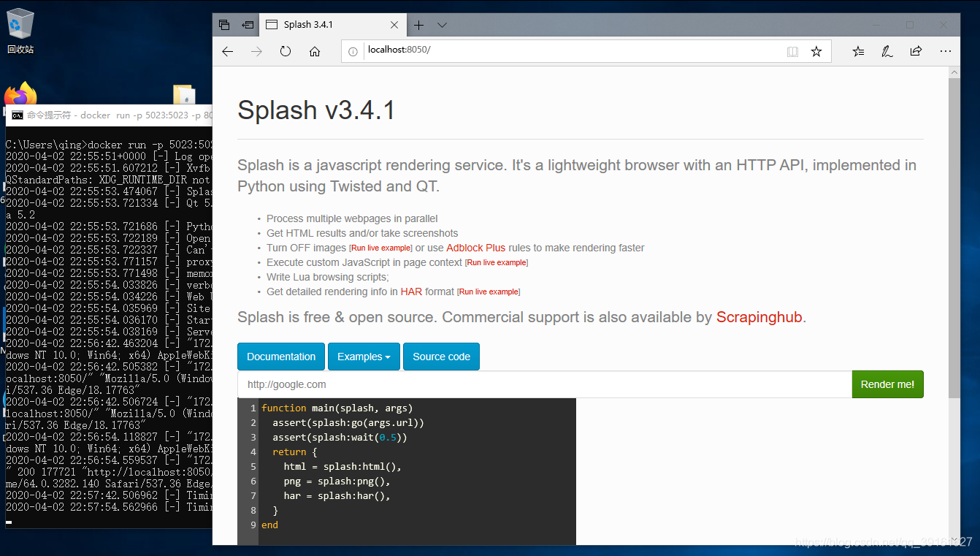This screenshot has width=980, height=556.
Task: Run live example for custom JavaScript
Action: pyautogui.click(x=497, y=263)
